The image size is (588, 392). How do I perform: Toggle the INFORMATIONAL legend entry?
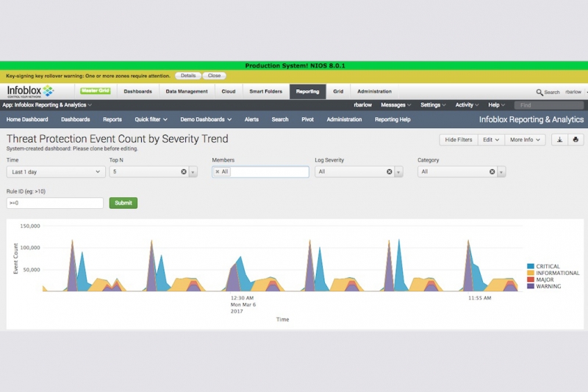553,273
